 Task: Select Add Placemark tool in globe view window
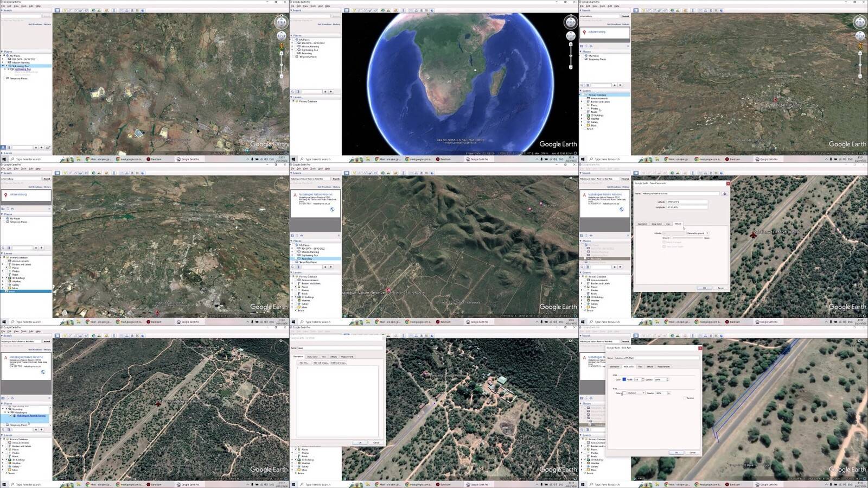coord(354,10)
